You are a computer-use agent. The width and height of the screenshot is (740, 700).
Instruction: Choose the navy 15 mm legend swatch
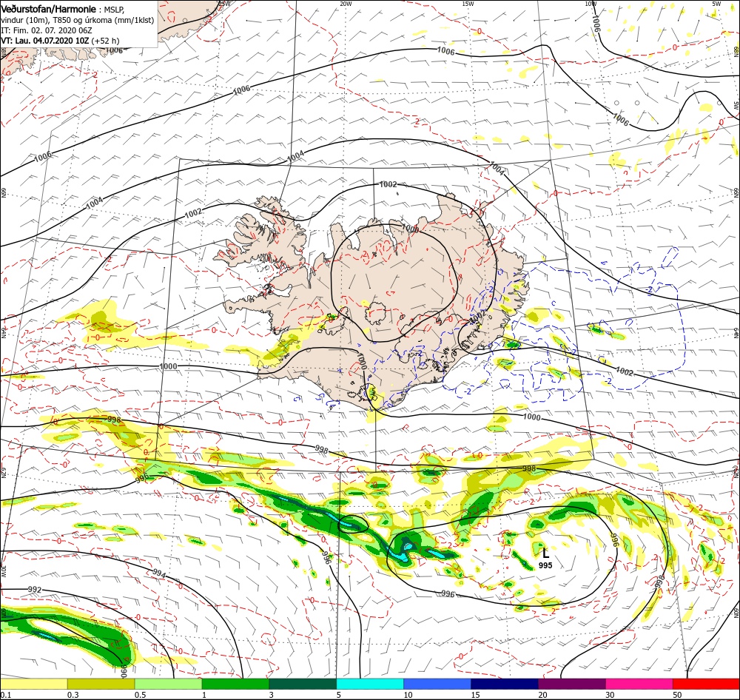coord(505,684)
